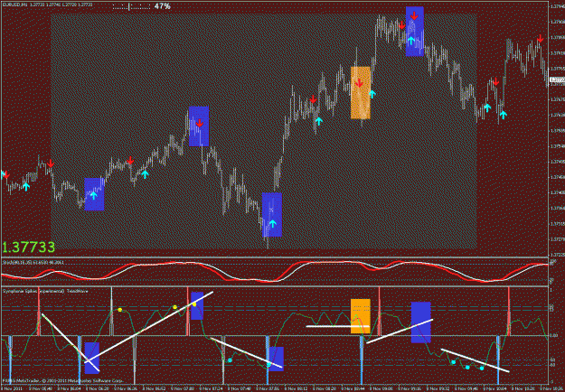Click the 47% strength readout at the top
Screen dimensions: 565x392
162,6
